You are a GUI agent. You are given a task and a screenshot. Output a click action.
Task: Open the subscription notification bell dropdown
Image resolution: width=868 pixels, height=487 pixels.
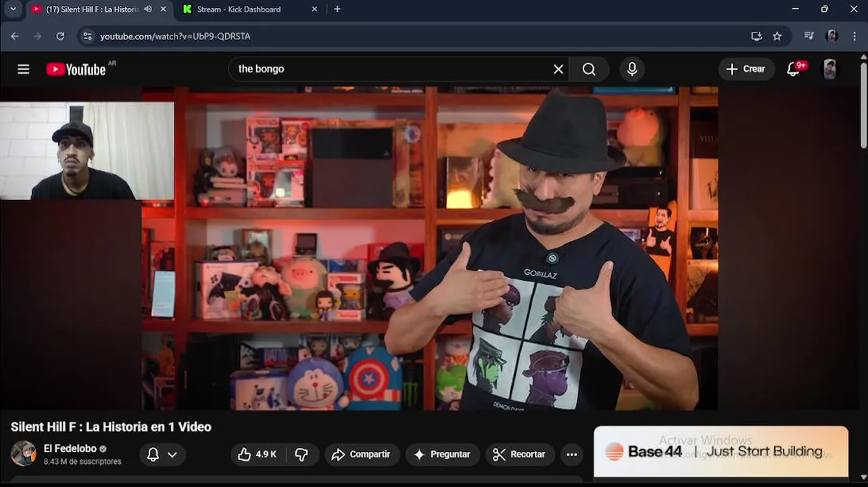click(x=162, y=455)
